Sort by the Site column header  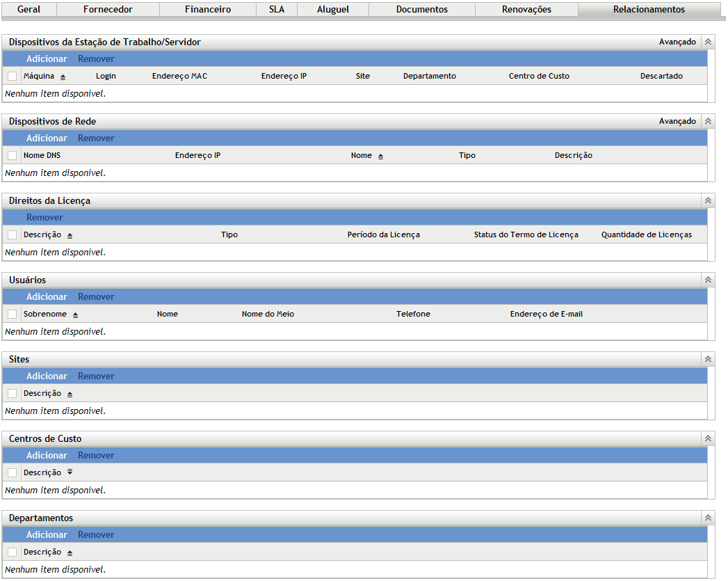coord(362,76)
